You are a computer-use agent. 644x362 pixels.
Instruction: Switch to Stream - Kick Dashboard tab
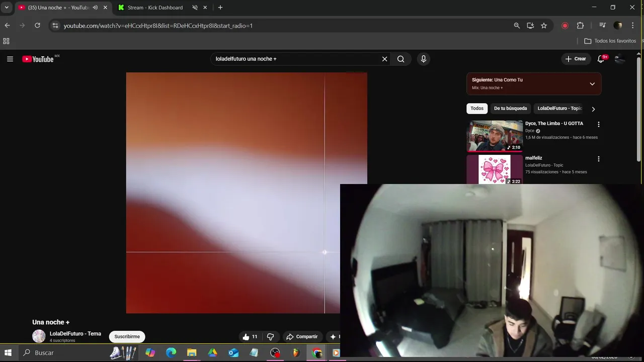(x=155, y=8)
